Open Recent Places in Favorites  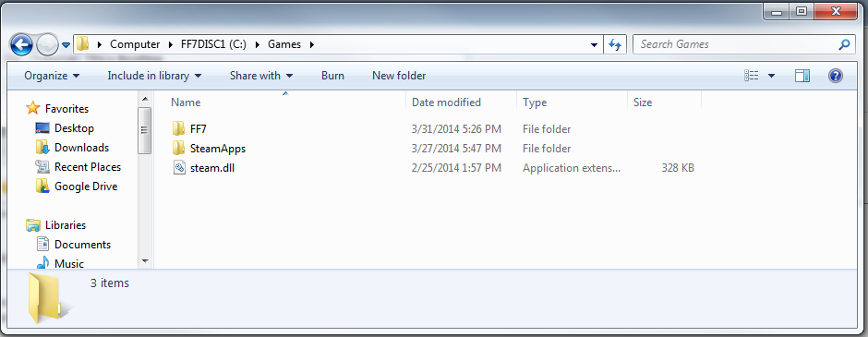[88, 167]
